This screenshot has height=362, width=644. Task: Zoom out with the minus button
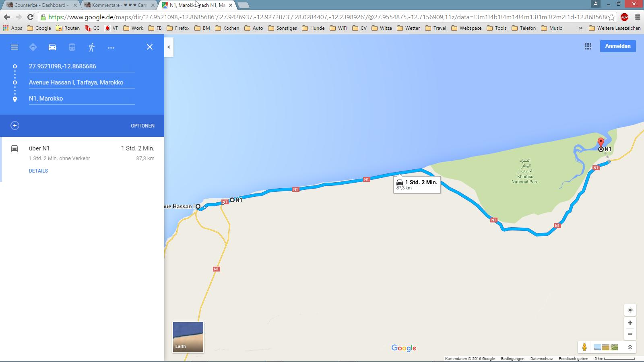click(630, 334)
